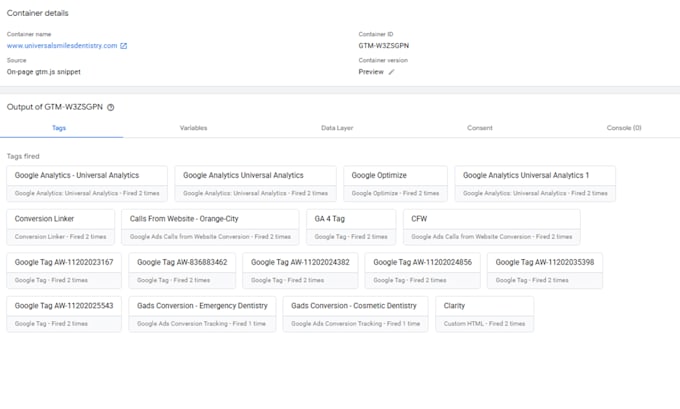Open Google Tag AW-11202024382 card
This screenshot has height=409, width=680.
coord(300,271)
